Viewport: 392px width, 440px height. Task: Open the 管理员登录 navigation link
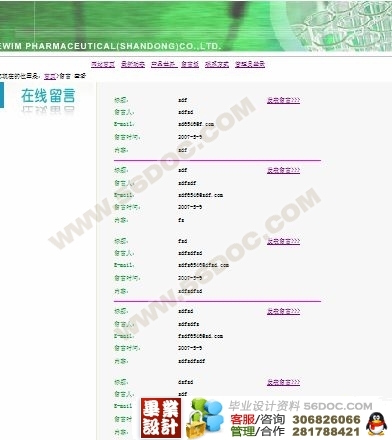[250, 64]
